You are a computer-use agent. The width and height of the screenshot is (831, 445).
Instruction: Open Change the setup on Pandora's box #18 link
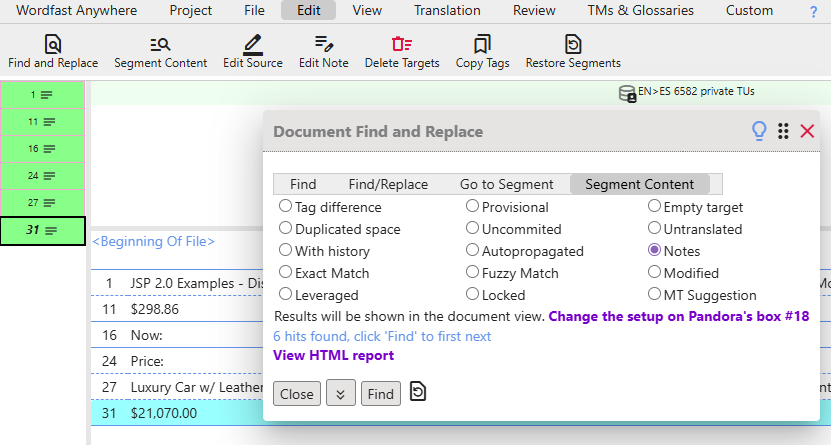(679, 316)
